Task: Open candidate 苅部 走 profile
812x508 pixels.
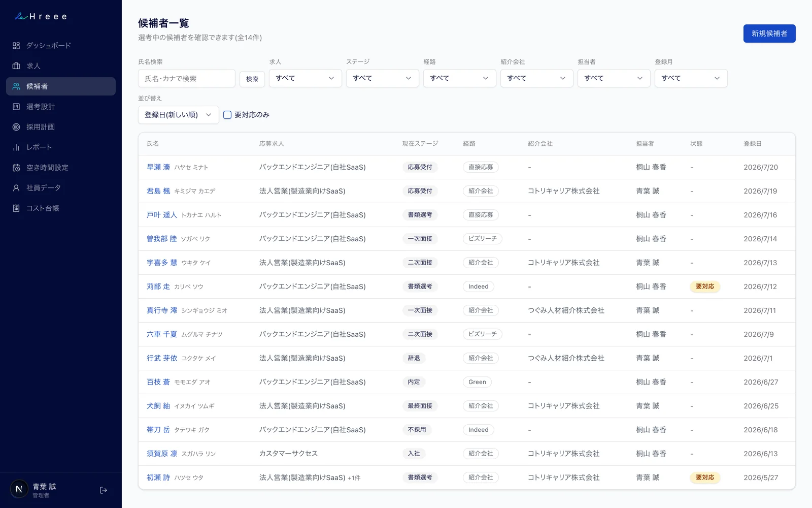Action: [158, 287]
